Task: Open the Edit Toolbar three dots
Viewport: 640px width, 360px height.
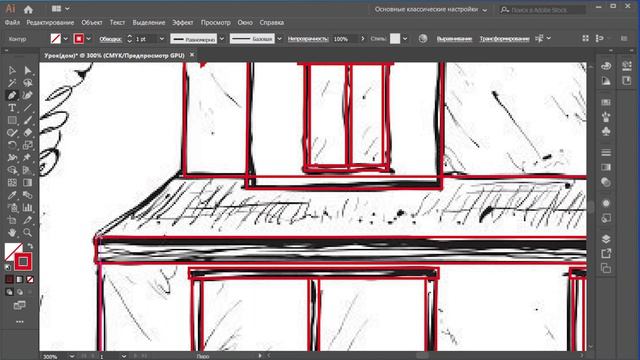Action: click(19, 322)
